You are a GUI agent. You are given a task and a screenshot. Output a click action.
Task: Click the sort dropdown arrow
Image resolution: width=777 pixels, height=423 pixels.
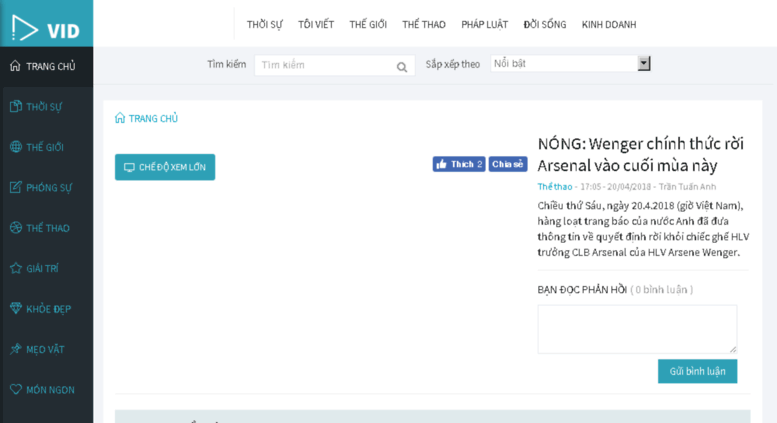tap(644, 63)
